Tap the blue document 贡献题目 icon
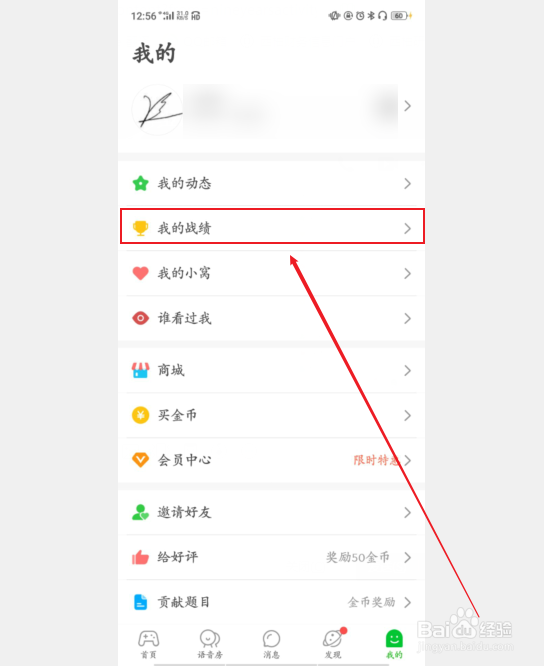 [141, 602]
